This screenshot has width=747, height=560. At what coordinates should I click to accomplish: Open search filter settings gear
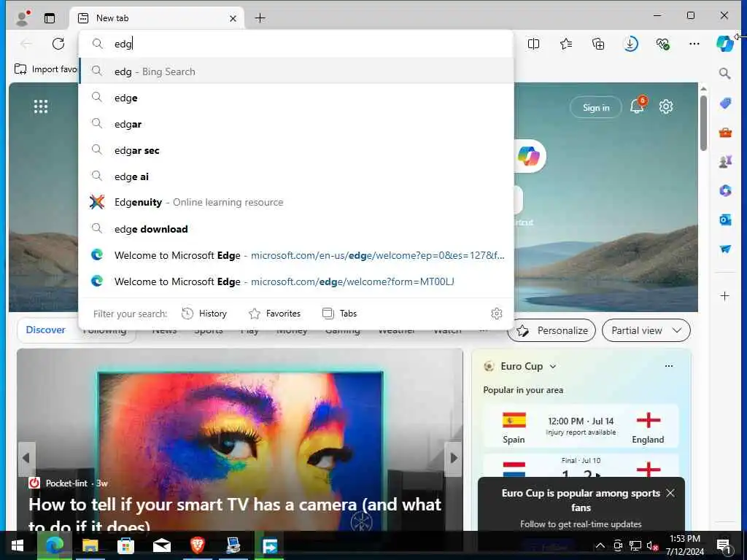point(496,314)
